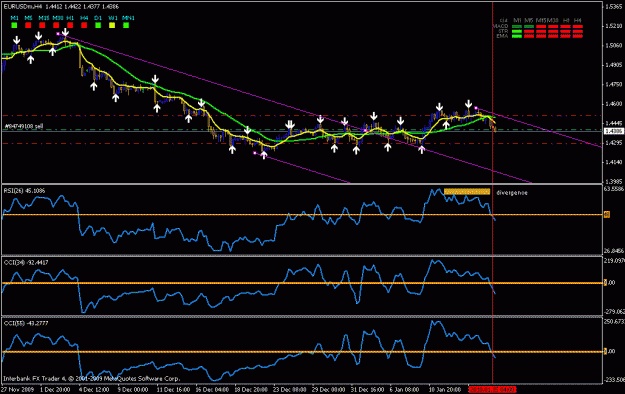Click the RSI level 48 tag on axis
This screenshot has width=625, height=394.
[607, 215]
